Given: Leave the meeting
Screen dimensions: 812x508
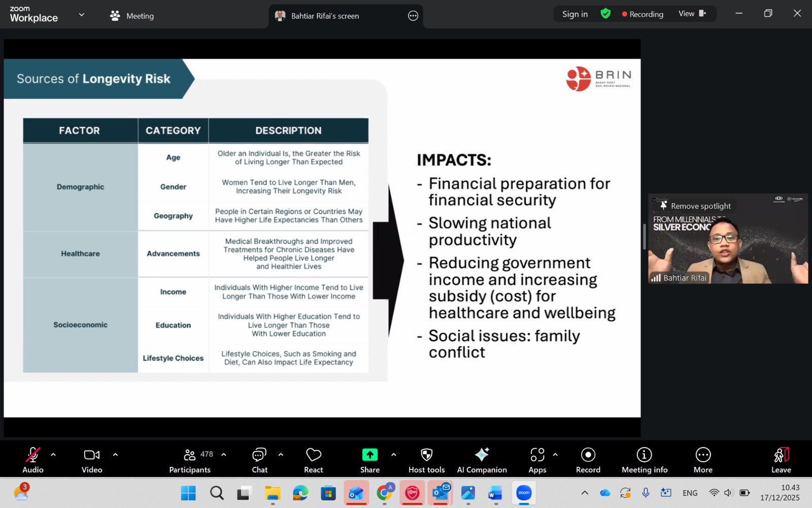Looking at the screenshot, I should coord(781,460).
